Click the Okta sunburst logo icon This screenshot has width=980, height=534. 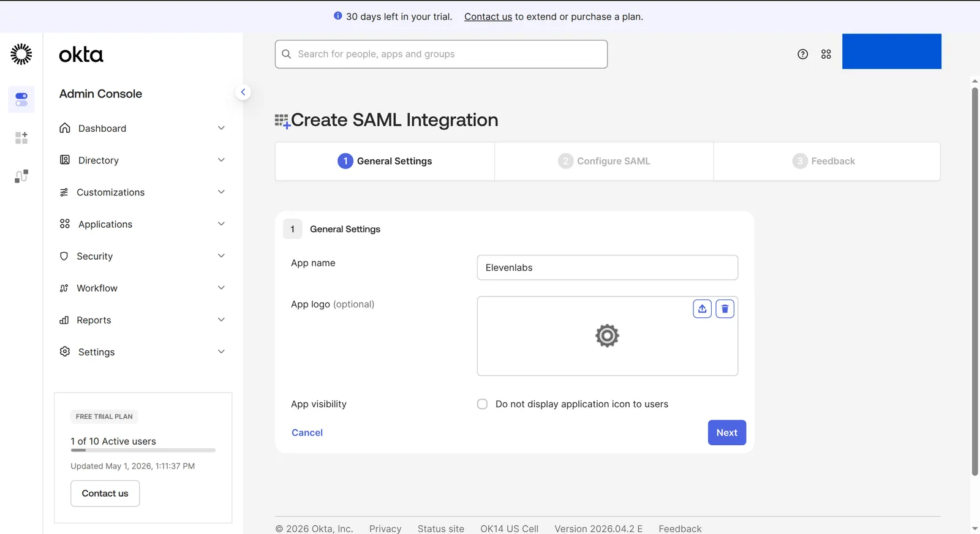point(21,55)
